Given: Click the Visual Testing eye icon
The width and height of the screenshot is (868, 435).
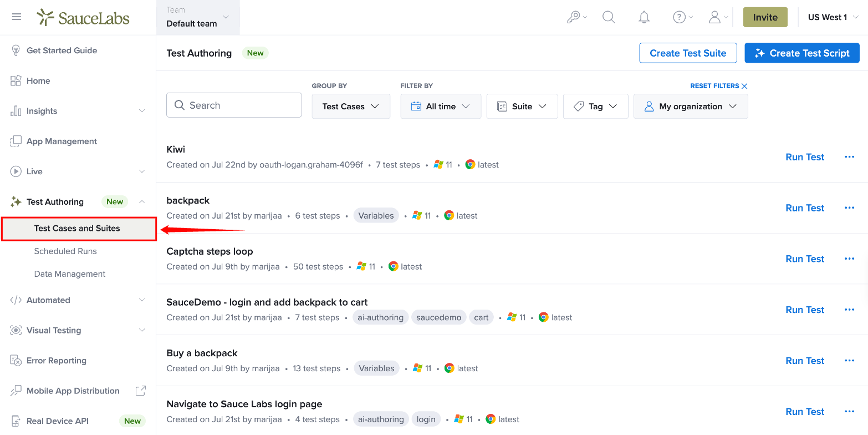Looking at the screenshot, I should tap(16, 330).
